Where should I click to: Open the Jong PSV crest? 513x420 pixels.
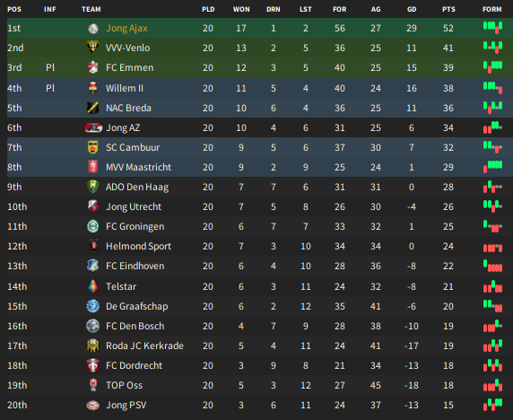[x=93, y=406]
